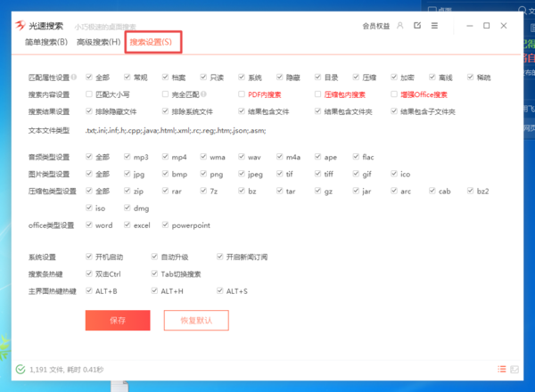
Task: Edit the 文本文件类型 extensions field
Action: 176,130
